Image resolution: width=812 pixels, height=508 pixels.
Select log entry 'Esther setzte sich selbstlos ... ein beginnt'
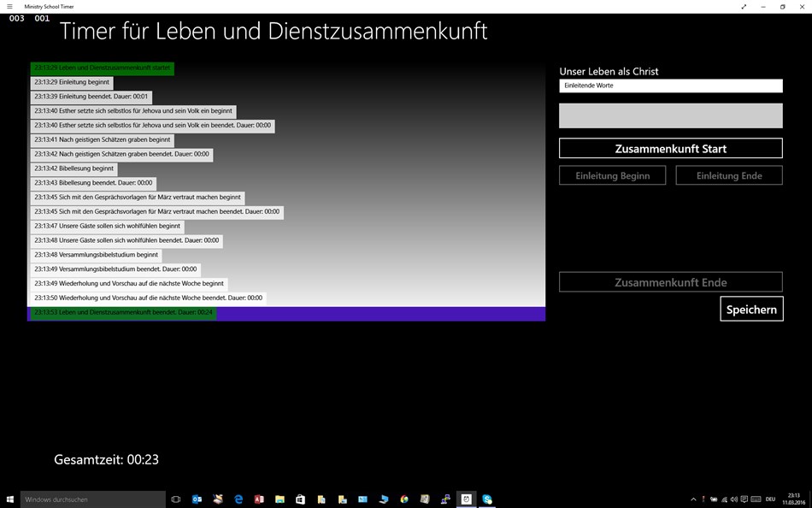133,111
